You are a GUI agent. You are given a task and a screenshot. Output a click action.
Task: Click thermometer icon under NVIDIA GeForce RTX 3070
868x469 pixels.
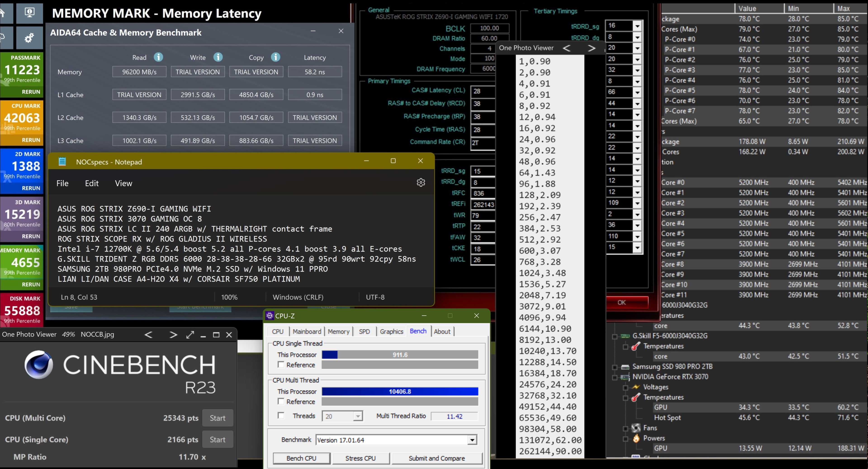pos(636,397)
